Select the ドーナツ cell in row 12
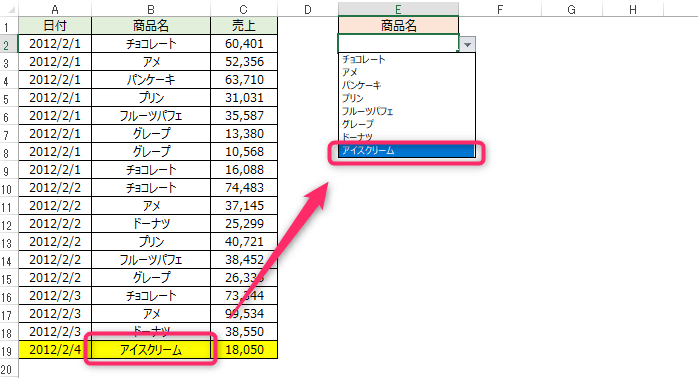Screen dimensions: 698x378 [x=151, y=224]
